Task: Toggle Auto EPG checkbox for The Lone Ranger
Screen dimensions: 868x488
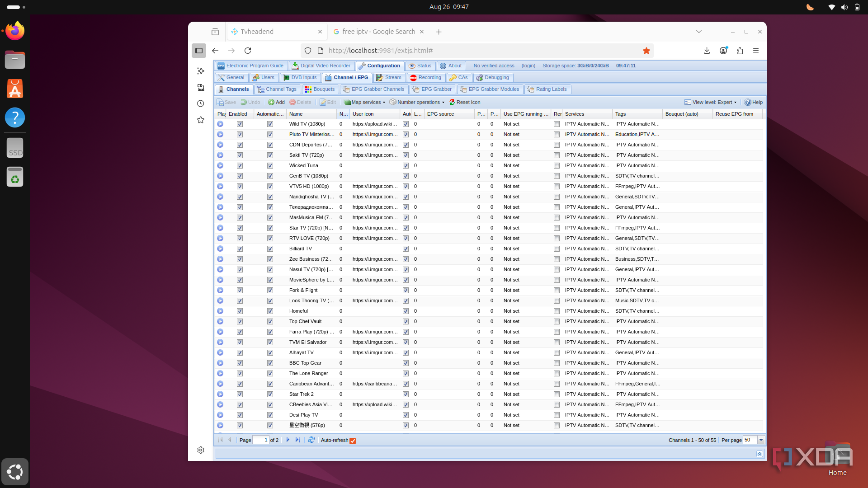Action: (x=406, y=373)
